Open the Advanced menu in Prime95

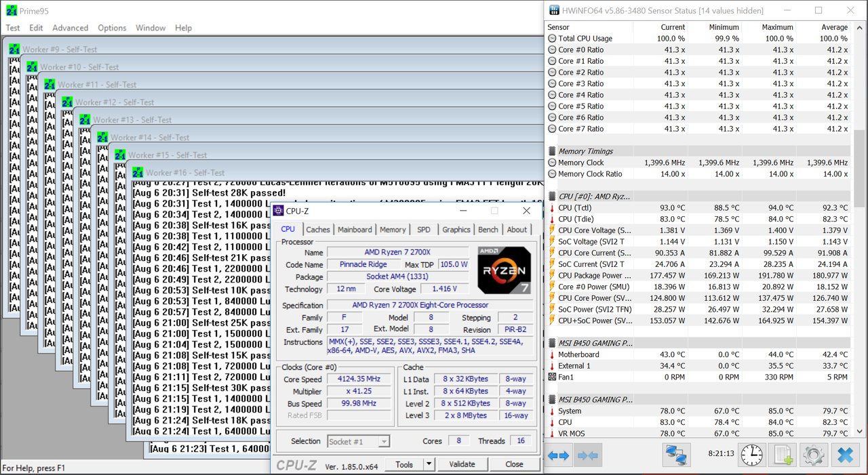70,28
